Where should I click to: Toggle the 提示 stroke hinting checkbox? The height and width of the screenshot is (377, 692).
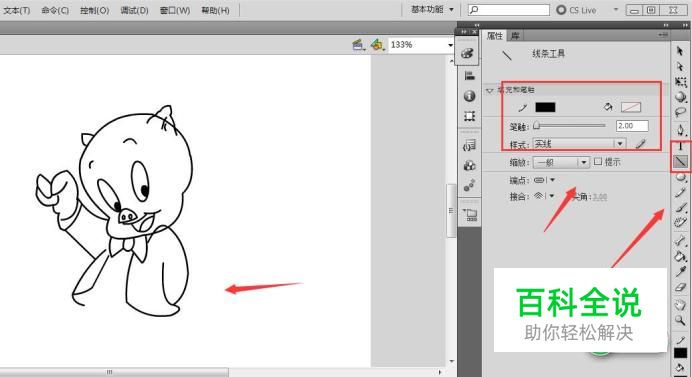pyautogui.click(x=598, y=162)
